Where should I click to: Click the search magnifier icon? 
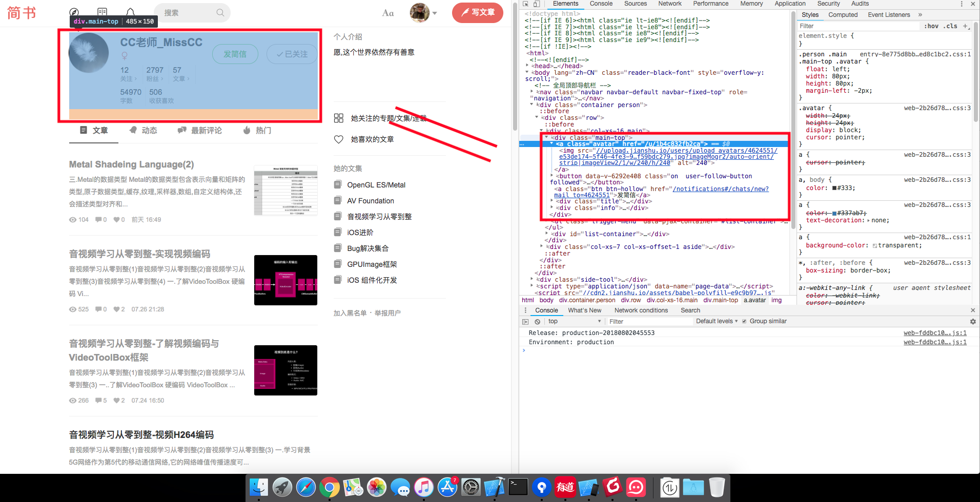[220, 13]
